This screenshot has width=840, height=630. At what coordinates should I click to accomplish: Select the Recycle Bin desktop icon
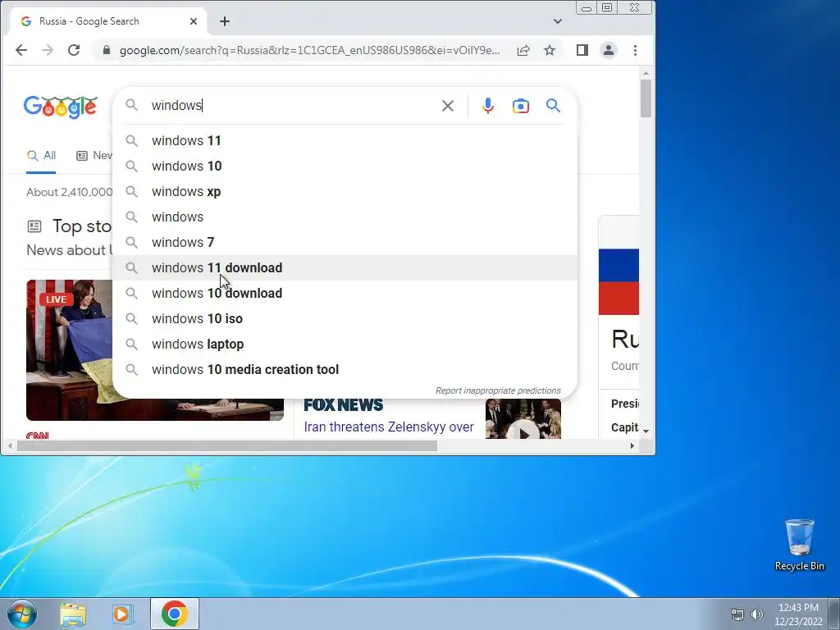pos(799,545)
